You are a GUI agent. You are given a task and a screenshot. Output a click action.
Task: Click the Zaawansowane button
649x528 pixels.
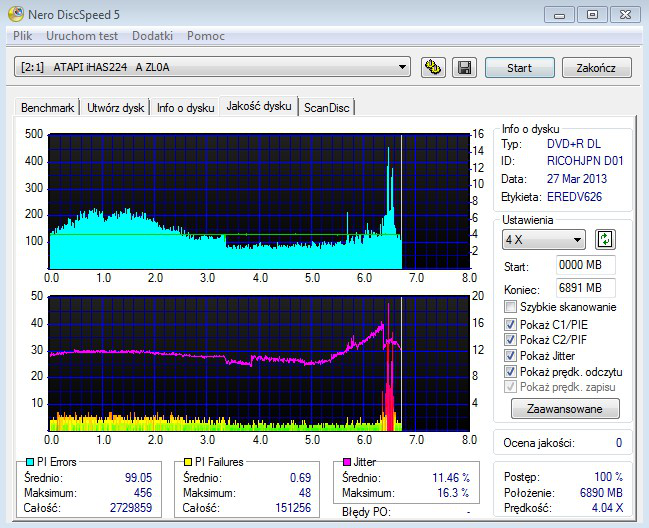point(565,409)
